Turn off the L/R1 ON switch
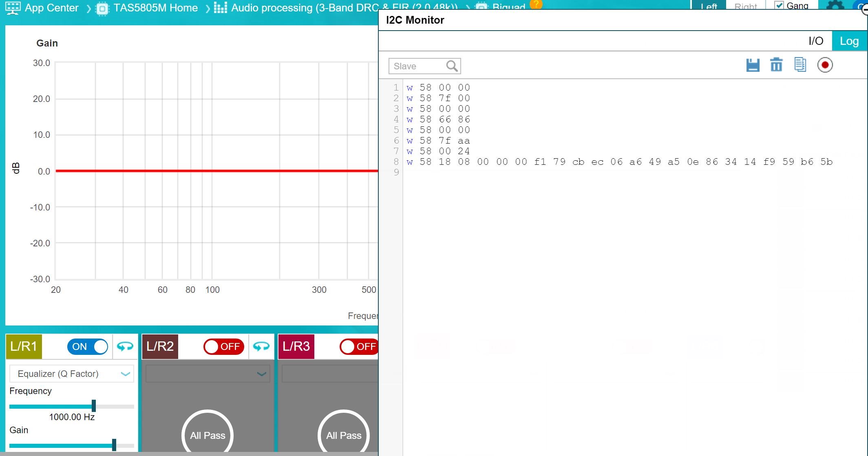 [x=88, y=347]
